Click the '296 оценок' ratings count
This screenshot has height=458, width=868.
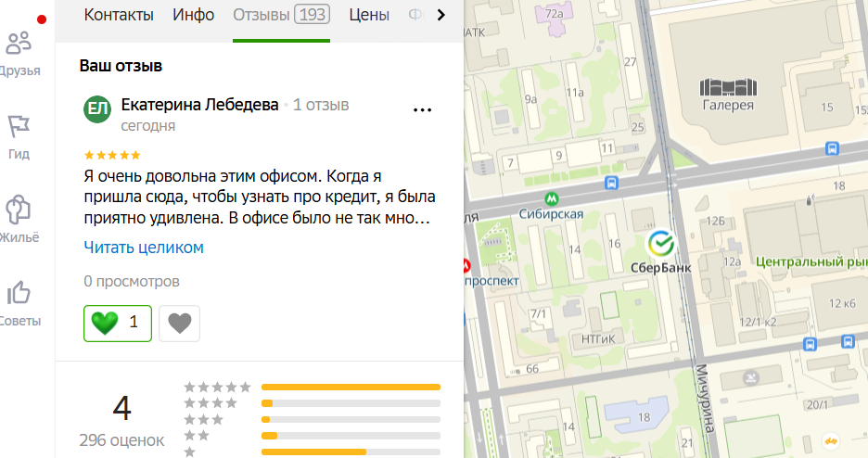121,440
